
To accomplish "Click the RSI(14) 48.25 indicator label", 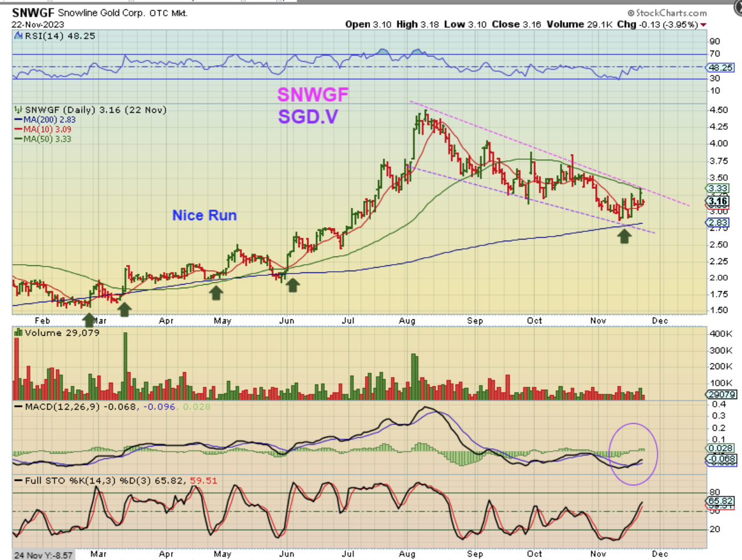I will (x=59, y=36).
